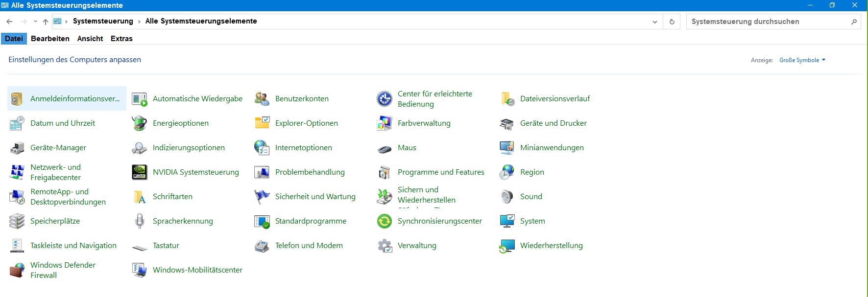The height and width of the screenshot is (297, 868).
Task: Click the Windows Defender Firewall icon
Action: click(x=17, y=270)
